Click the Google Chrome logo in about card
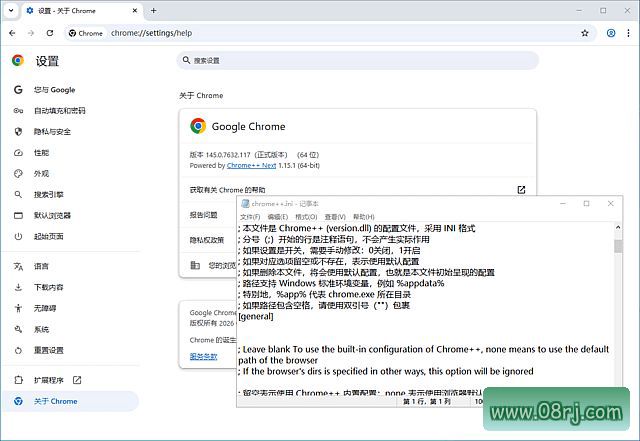 tap(198, 126)
